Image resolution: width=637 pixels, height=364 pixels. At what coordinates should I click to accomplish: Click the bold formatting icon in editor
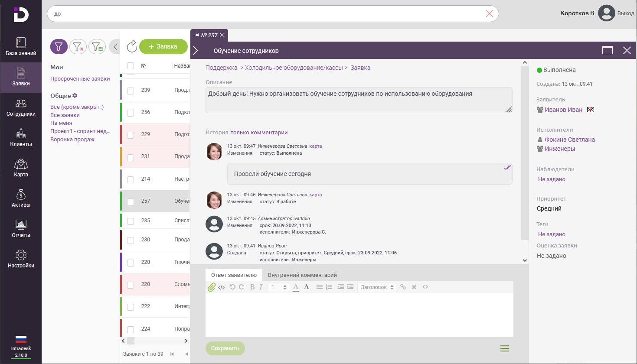point(252,287)
